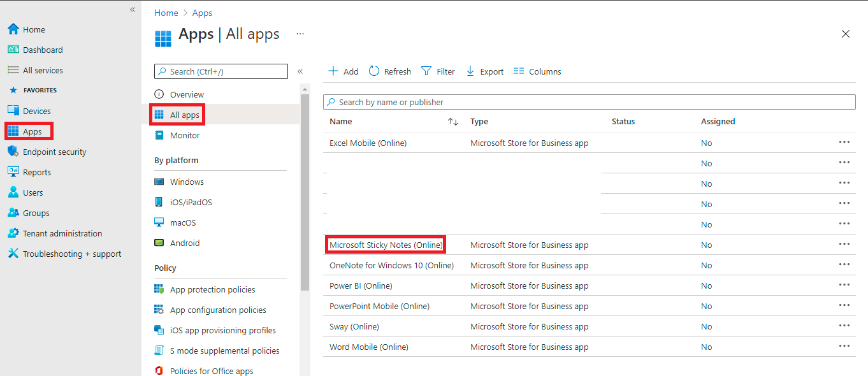This screenshot has width=868, height=376.
Task: Click the App configuration policies icon
Action: (x=159, y=310)
